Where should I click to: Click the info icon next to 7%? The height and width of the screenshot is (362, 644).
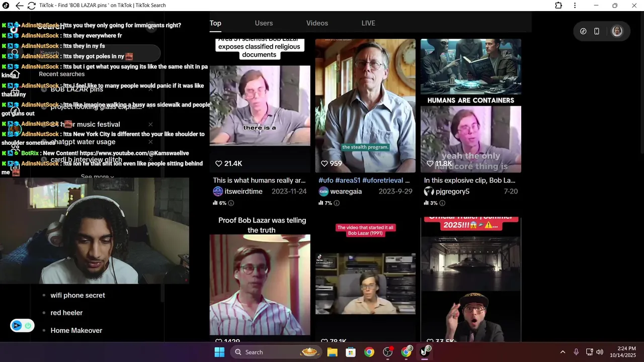[x=337, y=203]
